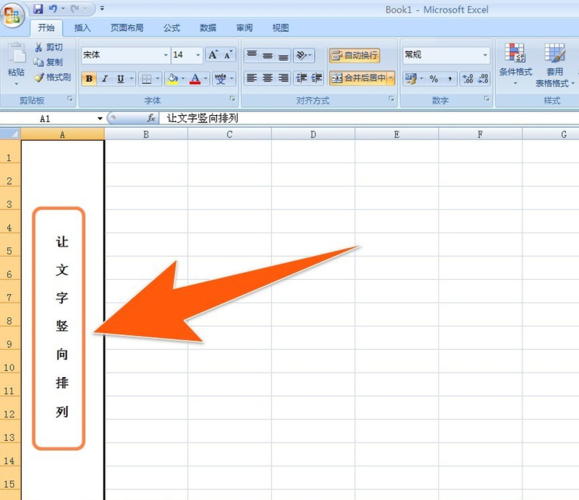Click the select-all corner box
The height and width of the screenshot is (500, 579).
click(x=10, y=134)
